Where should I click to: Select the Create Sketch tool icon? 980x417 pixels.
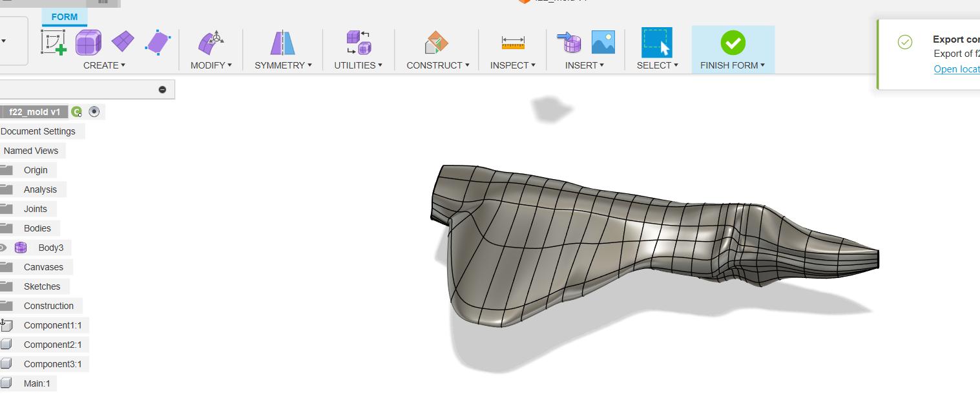[x=54, y=43]
